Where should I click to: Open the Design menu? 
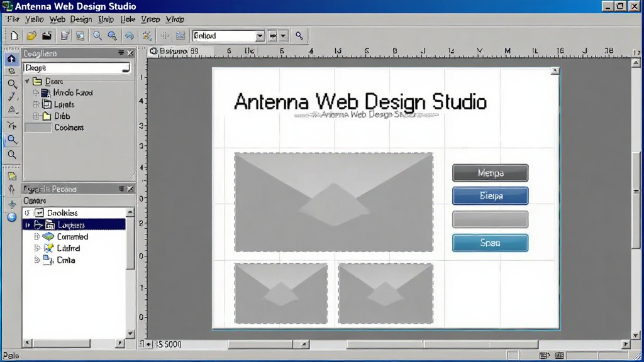pos(81,19)
